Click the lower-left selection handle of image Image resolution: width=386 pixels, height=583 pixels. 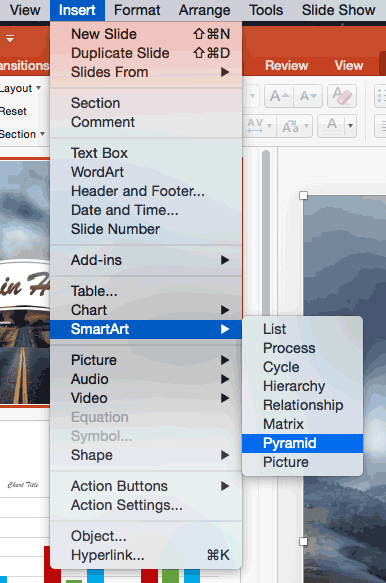tap(303, 541)
